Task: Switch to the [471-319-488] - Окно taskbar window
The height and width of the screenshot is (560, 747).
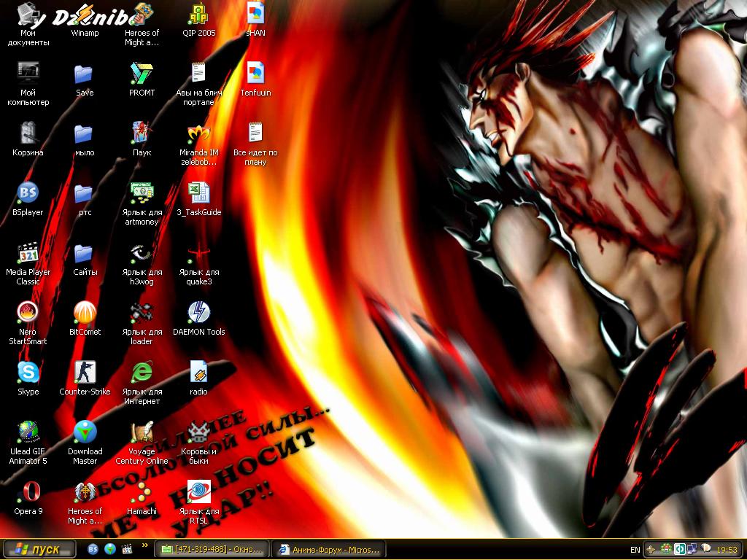Action: click(x=212, y=550)
